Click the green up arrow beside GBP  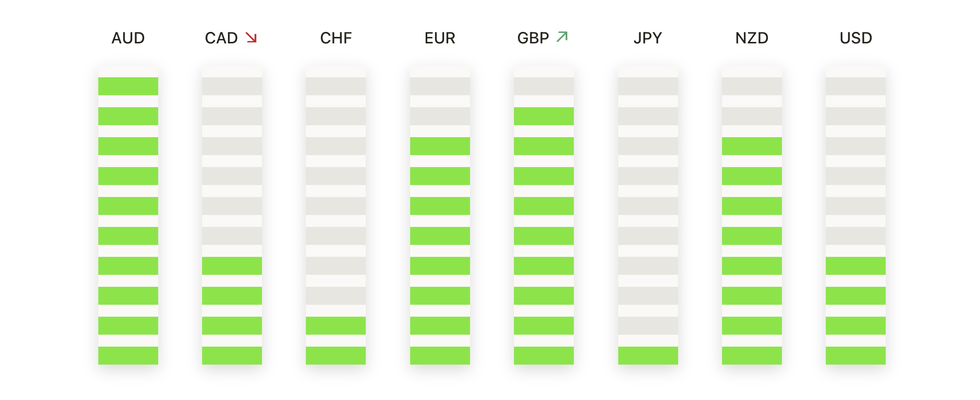tap(562, 37)
